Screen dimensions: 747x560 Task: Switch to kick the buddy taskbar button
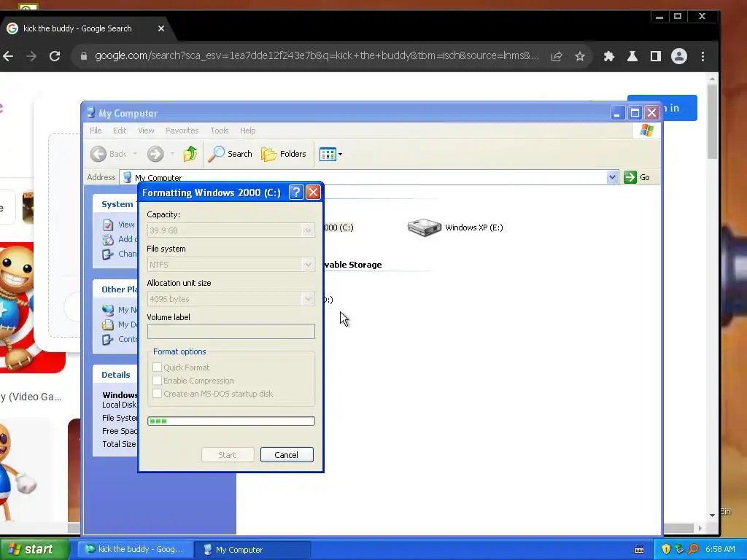click(x=135, y=549)
